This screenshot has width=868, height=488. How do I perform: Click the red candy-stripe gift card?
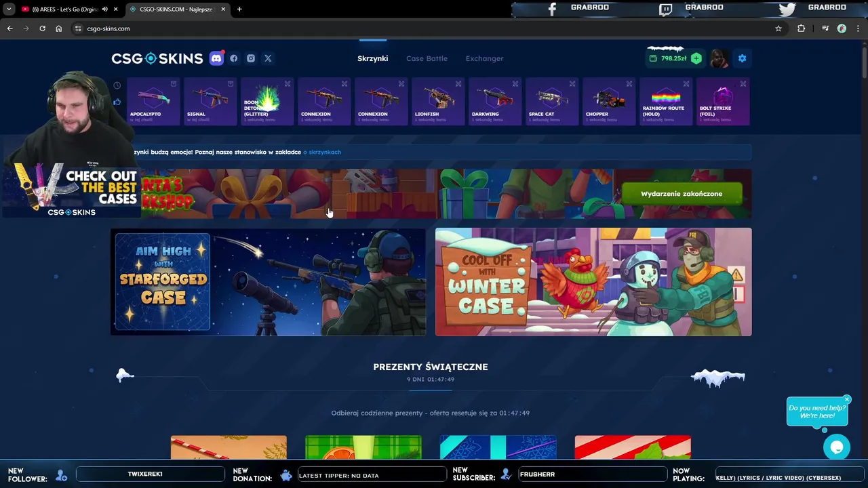[633, 447]
